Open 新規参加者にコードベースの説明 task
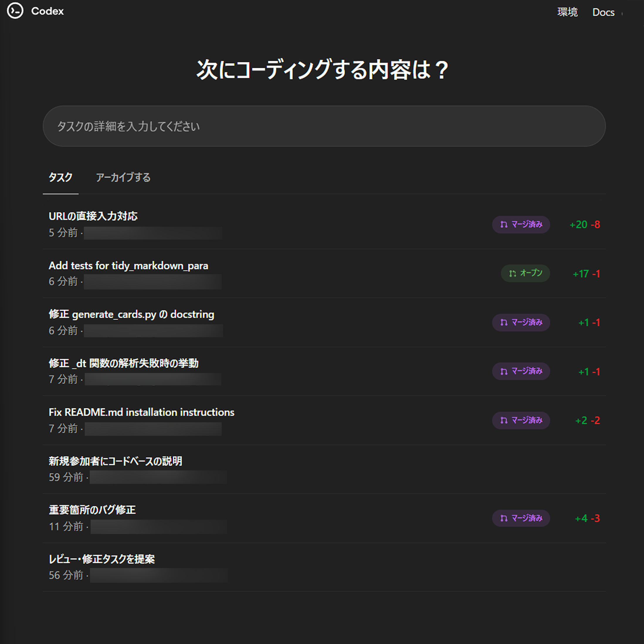 (115, 461)
